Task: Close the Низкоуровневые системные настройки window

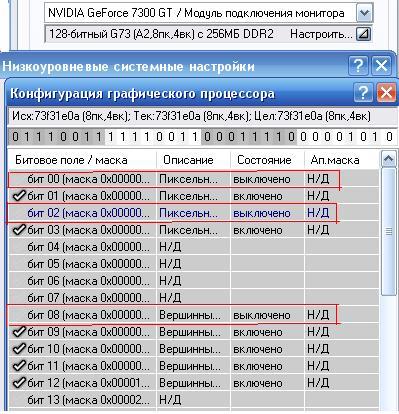Action: click(381, 66)
